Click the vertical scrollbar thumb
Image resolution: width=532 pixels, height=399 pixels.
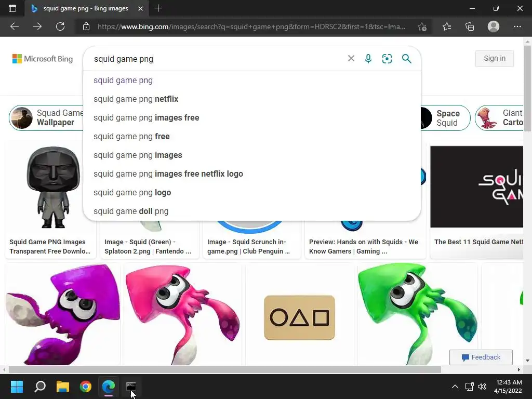527,88
